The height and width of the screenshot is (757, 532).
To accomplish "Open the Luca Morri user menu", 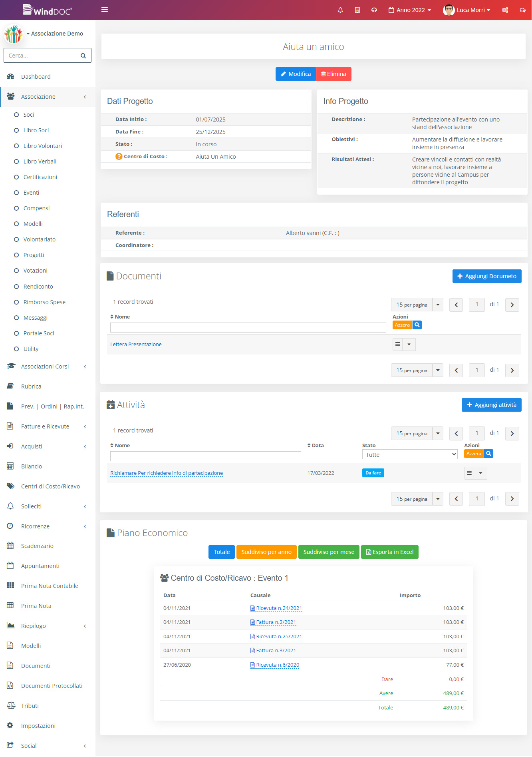I will coord(466,10).
